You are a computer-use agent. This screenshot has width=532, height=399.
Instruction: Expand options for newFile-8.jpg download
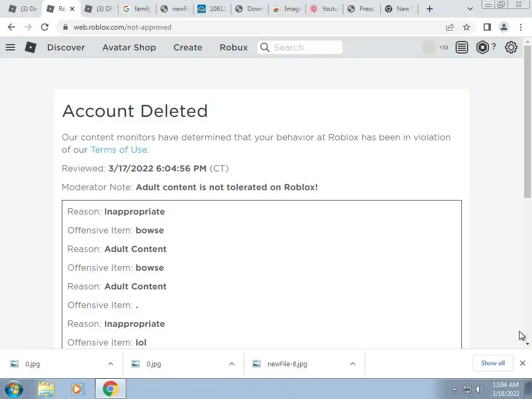pos(353,364)
